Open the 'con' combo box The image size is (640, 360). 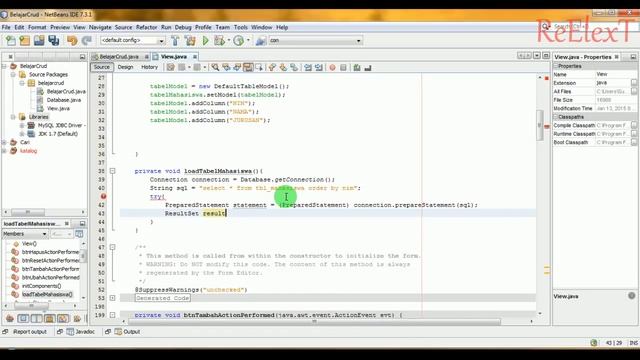(316, 40)
